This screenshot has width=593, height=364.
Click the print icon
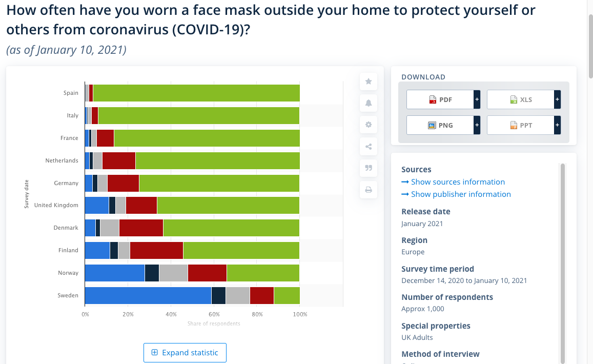click(369, 190)
